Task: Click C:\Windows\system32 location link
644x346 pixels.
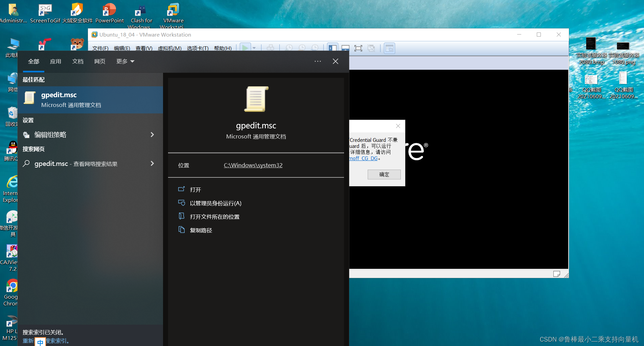Action: [x=253, y=165]
